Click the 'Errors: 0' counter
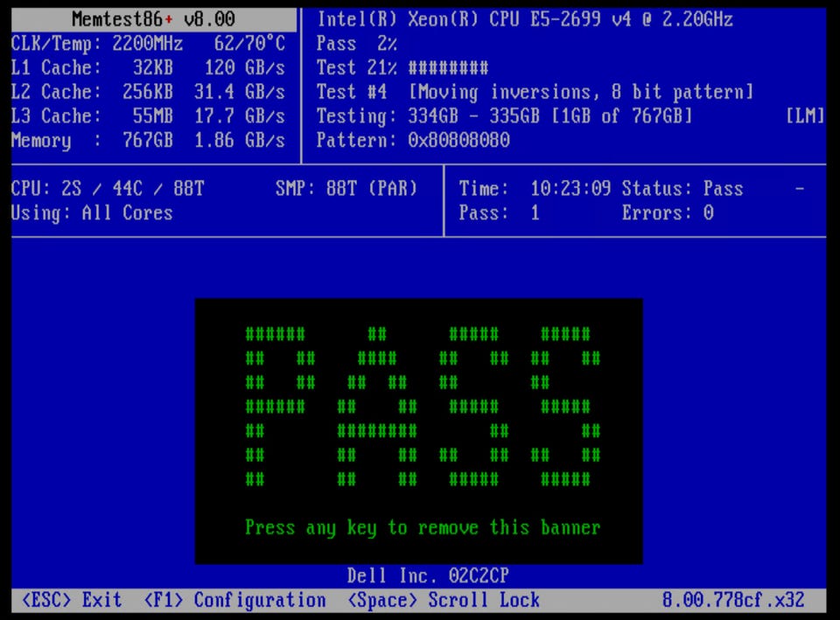 click(x=668, y=213)
